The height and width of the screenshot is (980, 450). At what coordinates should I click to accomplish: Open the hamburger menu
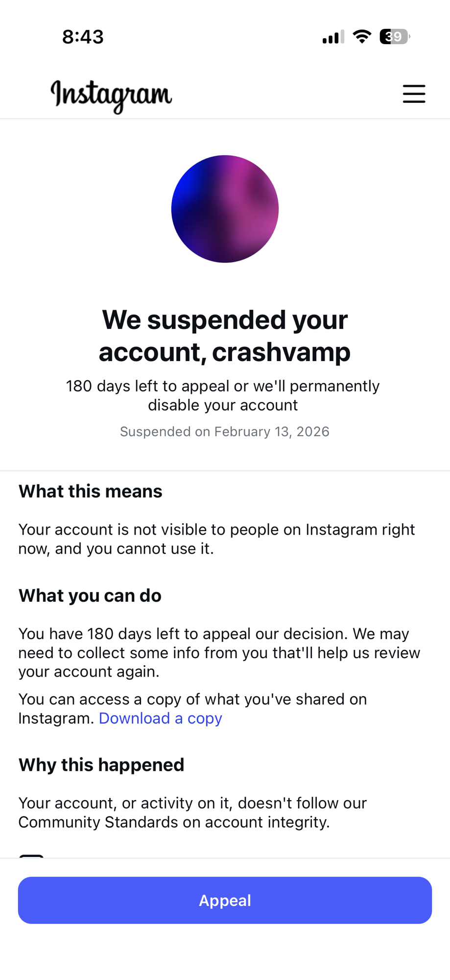click(x=414, y=94)
